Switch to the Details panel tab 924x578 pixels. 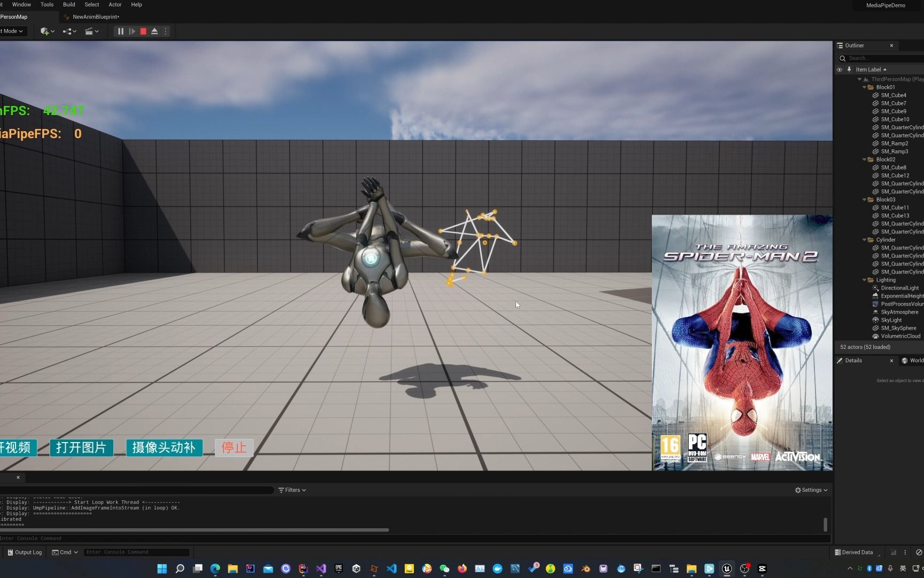click(x=853, y=360)
